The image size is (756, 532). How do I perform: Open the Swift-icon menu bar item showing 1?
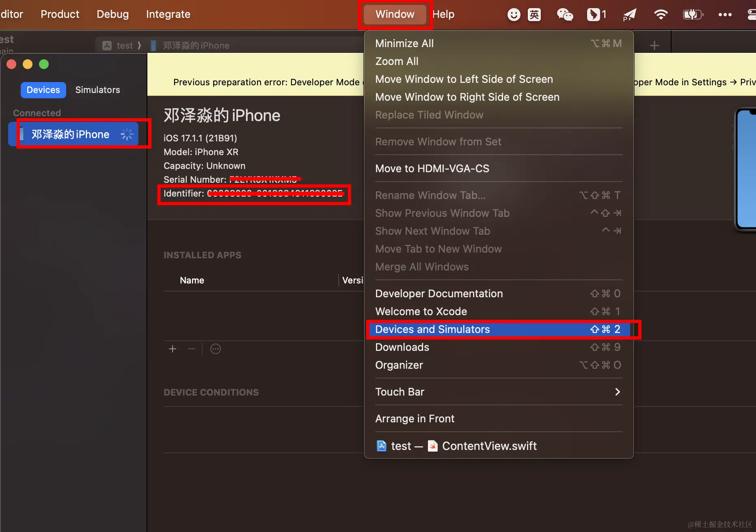pyautogui.click(x=596, y=15)
